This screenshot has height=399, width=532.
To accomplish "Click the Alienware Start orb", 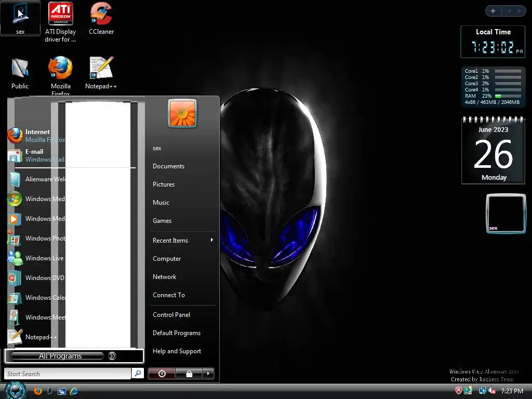I will 15,391.
